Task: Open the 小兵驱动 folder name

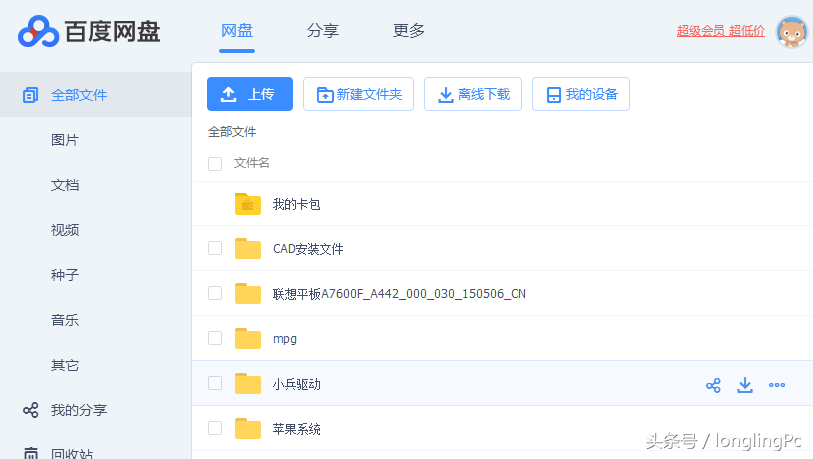Action: pos(297,384)
